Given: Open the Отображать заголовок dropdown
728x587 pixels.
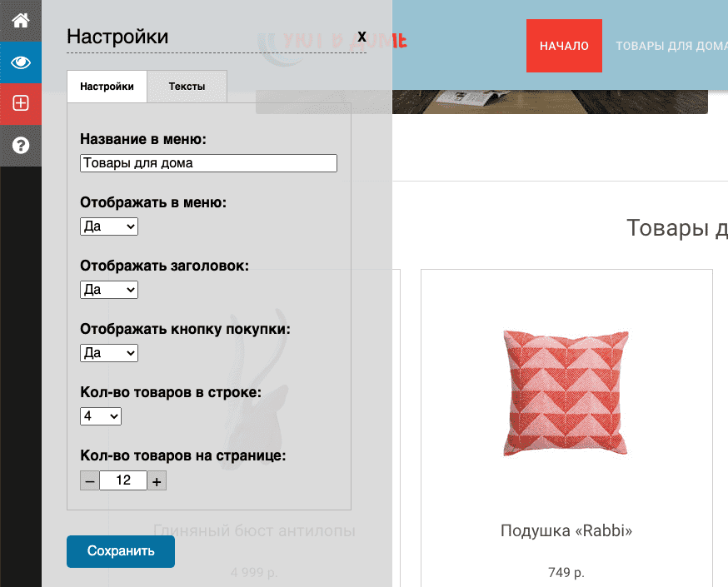Looking at the screenshot, I should point(109,290).
